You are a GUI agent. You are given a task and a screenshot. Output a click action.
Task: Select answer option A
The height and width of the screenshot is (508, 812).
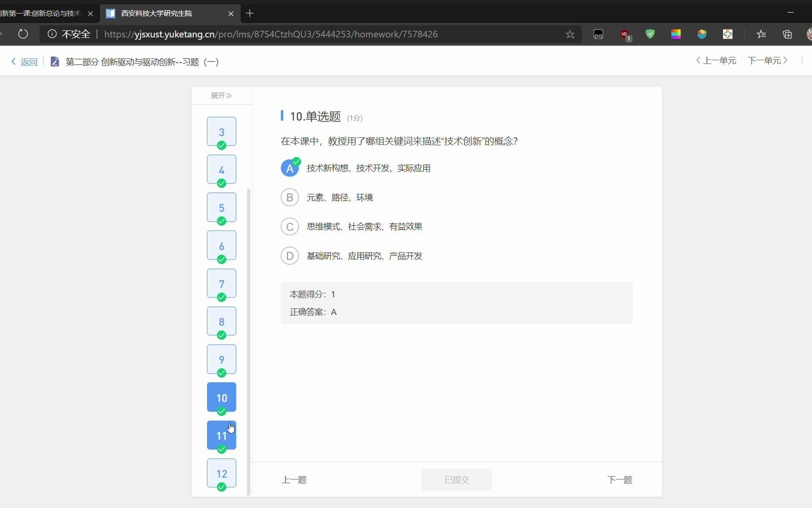[290, 168]
